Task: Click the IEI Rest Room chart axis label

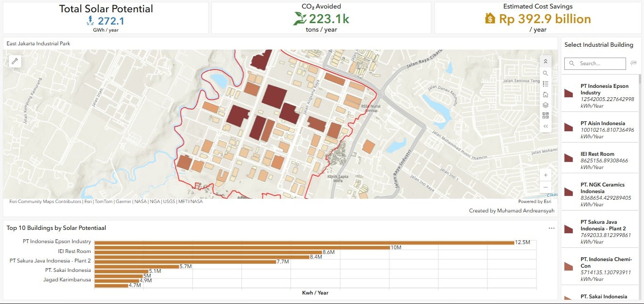Action: [x=74, y=251]
